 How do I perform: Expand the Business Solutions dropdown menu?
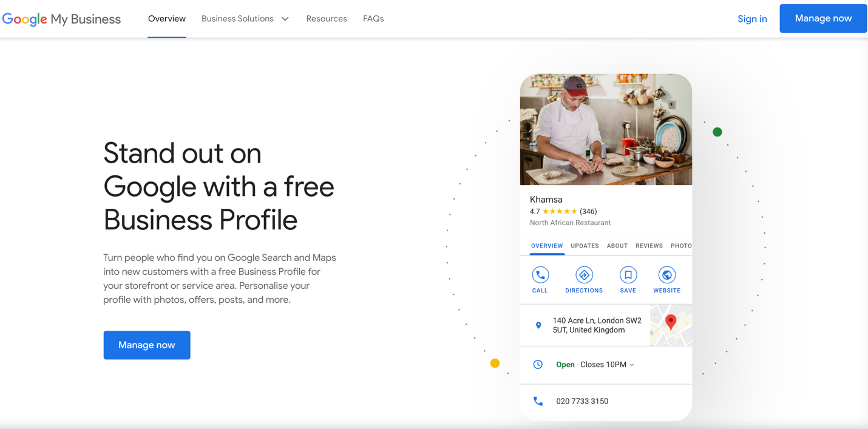(x=245, y=19)
